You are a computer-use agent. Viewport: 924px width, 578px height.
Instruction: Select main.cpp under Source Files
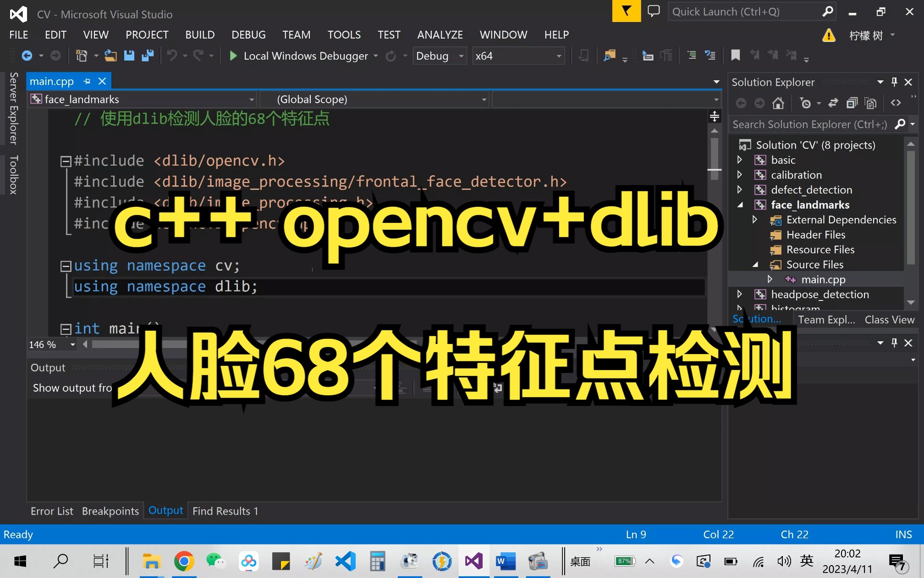click(x=824, y=279)
